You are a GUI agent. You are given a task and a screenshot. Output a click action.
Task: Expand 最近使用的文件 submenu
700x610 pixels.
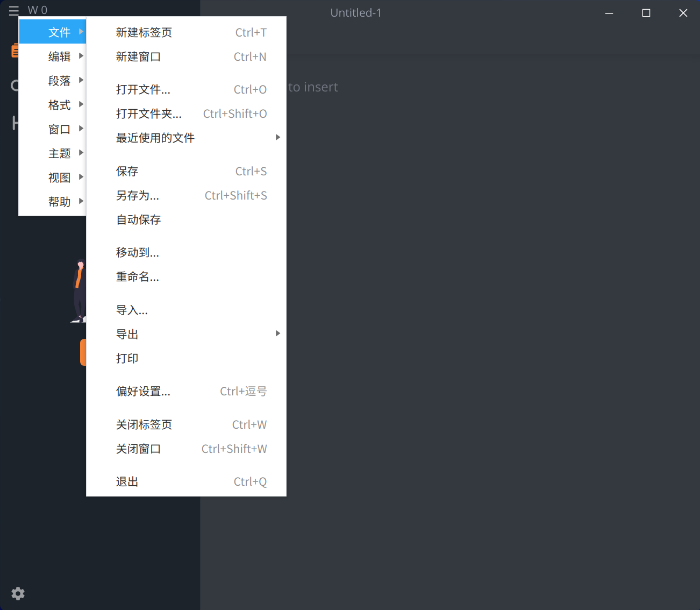(x=186, y=138)
